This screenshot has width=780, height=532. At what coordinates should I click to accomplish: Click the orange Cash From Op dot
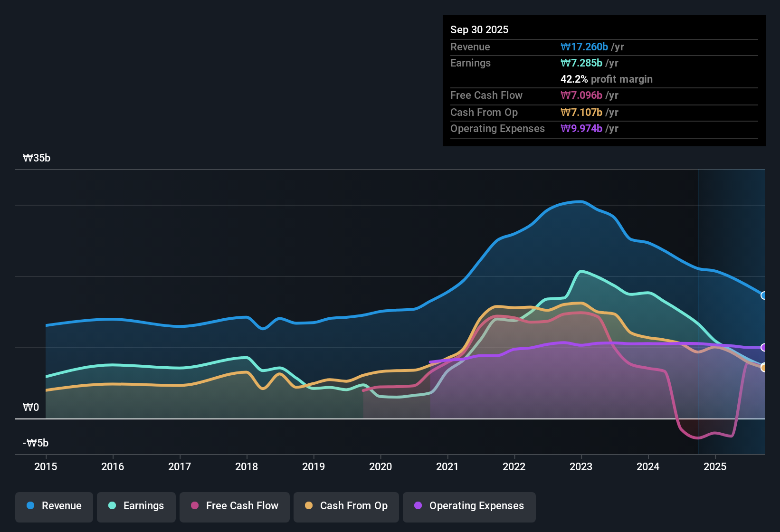[309, 506]
